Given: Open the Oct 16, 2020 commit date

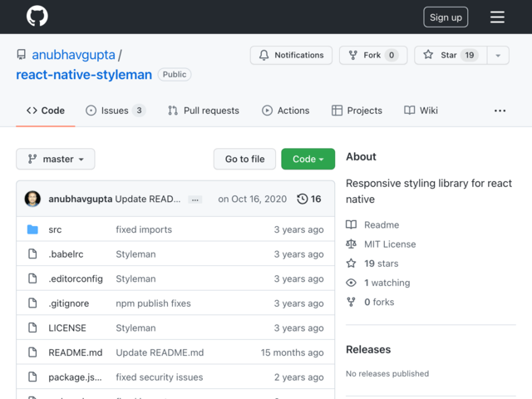Looking at the screenshot, I should pos(253,199).
